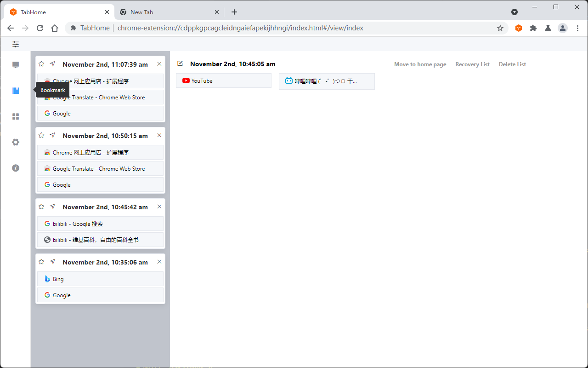
Task: Click the send arrow on 10:45:42 am list
Action: click(52, 207)
